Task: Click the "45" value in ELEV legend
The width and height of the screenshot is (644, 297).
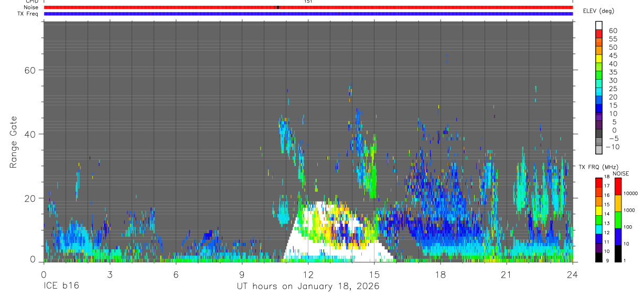Action: 613,56
